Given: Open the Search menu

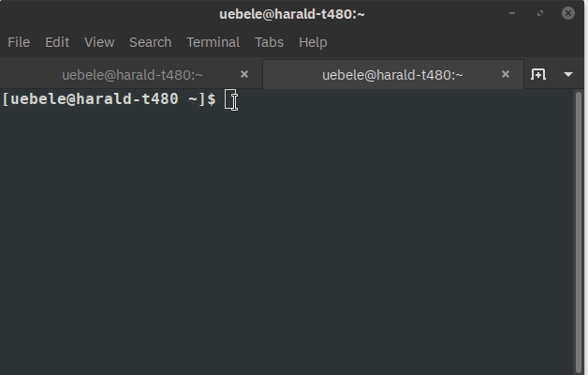Looking at the screenshot, I should pyautogui.click(x=151, y=42).
